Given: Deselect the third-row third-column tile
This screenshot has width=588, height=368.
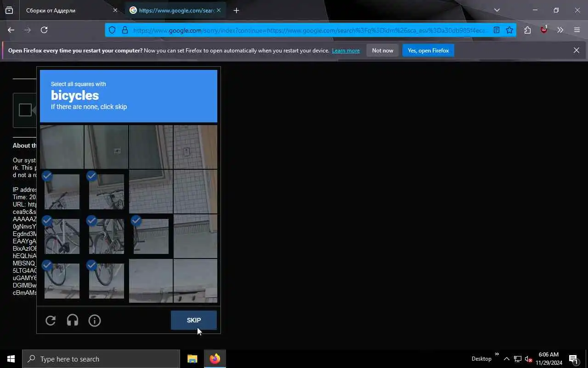Looking at the screenshot, I should pyautogui.click(x=151, y=236).
